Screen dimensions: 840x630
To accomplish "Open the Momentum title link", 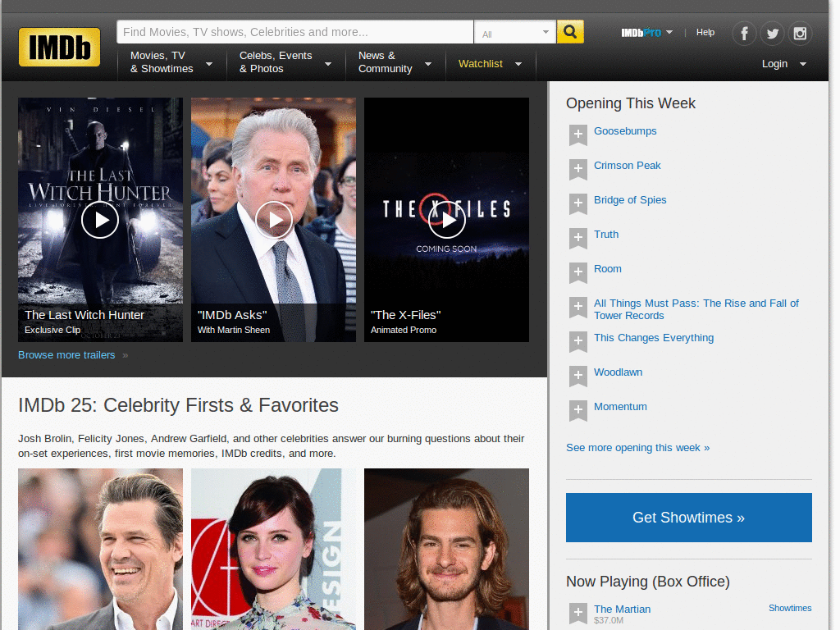I will click(x=620, y=407).
